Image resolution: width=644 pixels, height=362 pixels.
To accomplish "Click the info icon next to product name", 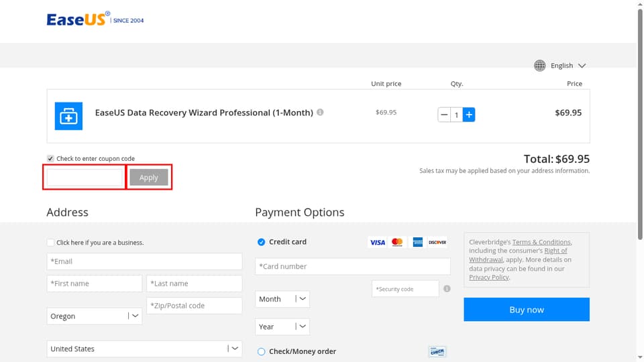I will 320,112.
